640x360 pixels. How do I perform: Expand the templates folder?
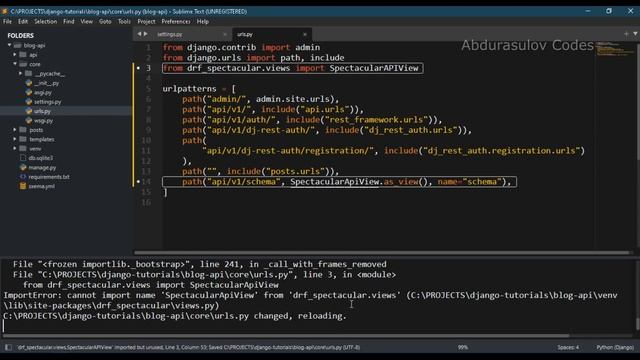pyautogui.click(x=15, y=139)
